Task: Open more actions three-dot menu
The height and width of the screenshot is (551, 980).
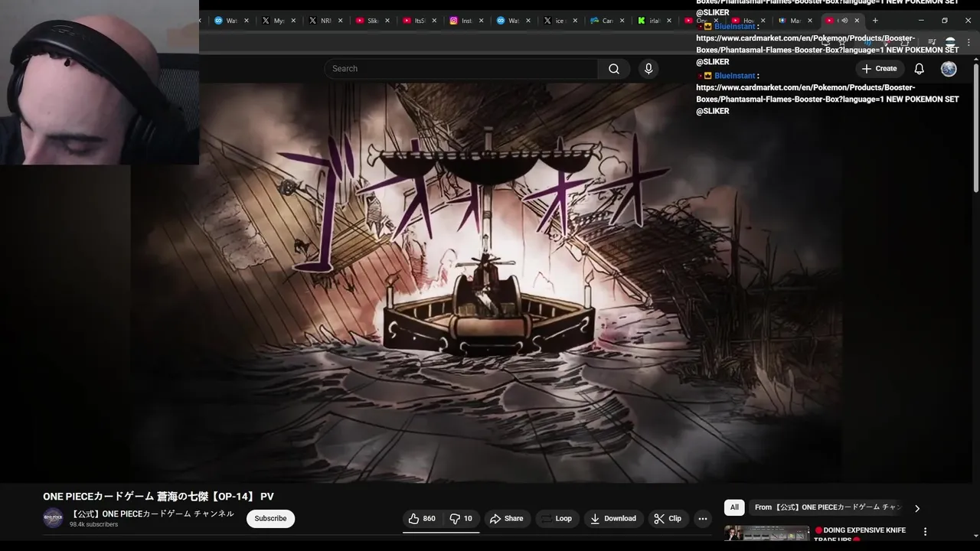Action: [703, 519]
